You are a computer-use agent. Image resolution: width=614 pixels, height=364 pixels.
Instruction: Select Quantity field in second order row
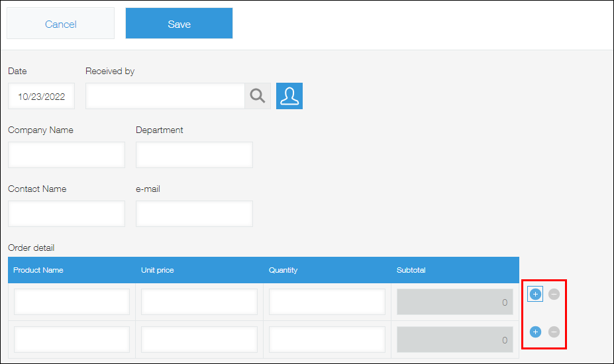coord(327,340)
